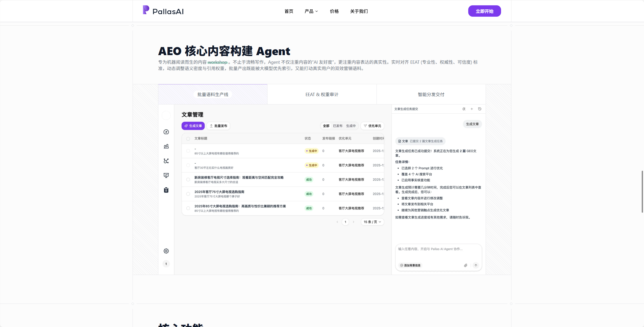644x327 pixels.
Task: Click the 文章标题 column header
Action: pos(201,138)
